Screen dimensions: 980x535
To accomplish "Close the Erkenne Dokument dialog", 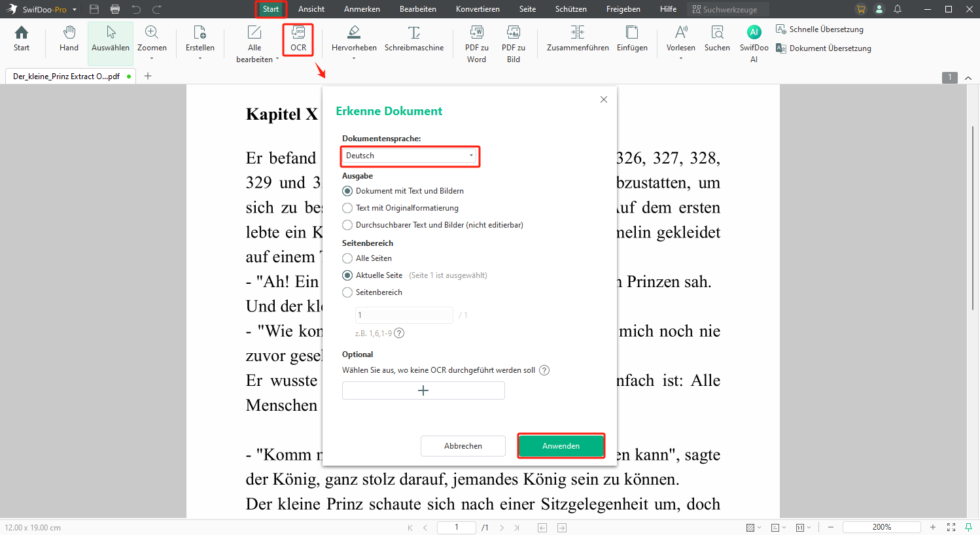I will (604, 99).
